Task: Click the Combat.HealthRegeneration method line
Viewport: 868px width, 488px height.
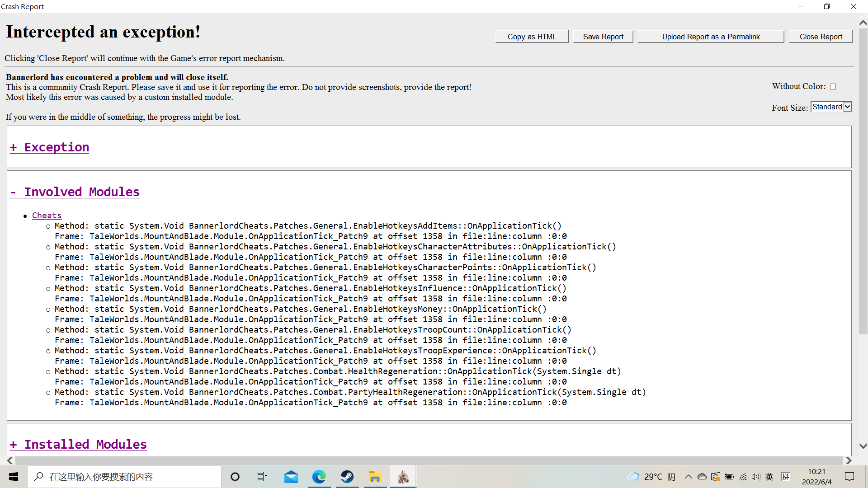Action: pos(338,371)
